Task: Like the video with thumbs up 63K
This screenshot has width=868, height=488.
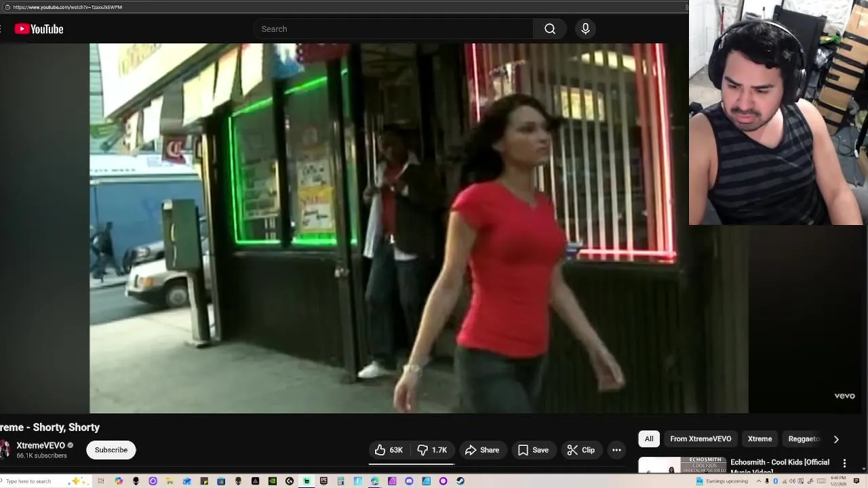Action: click(x=389, y=450)
